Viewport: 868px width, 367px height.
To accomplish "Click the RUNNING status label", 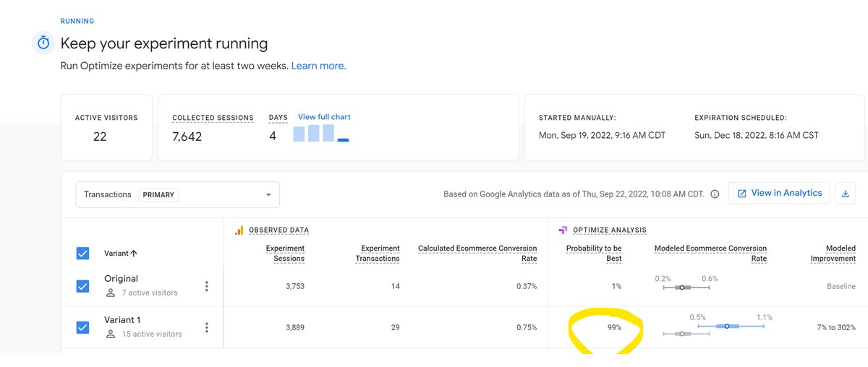I will (x=77, y=22).
